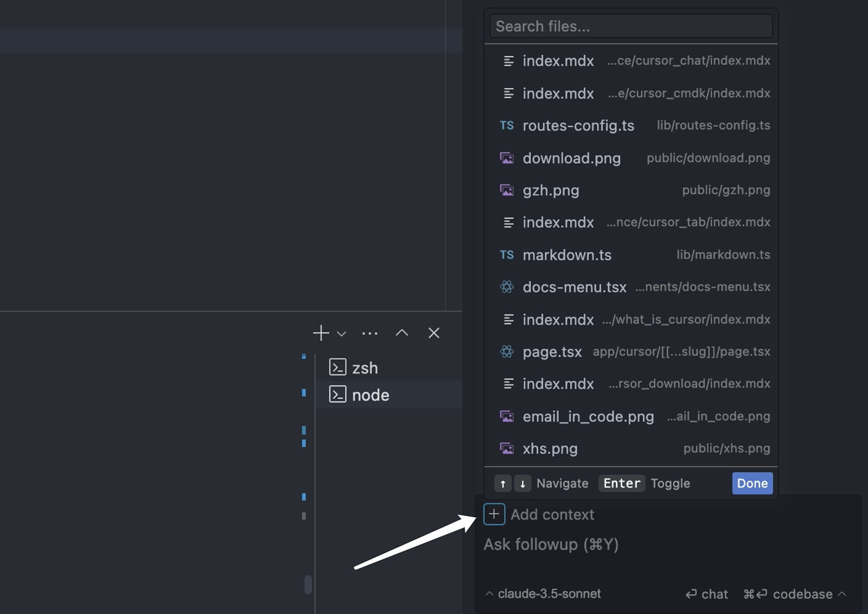Select email_in_code.png file name
Image resolution: width=868 pixels, height=614 pixels.
click(588, 417)
